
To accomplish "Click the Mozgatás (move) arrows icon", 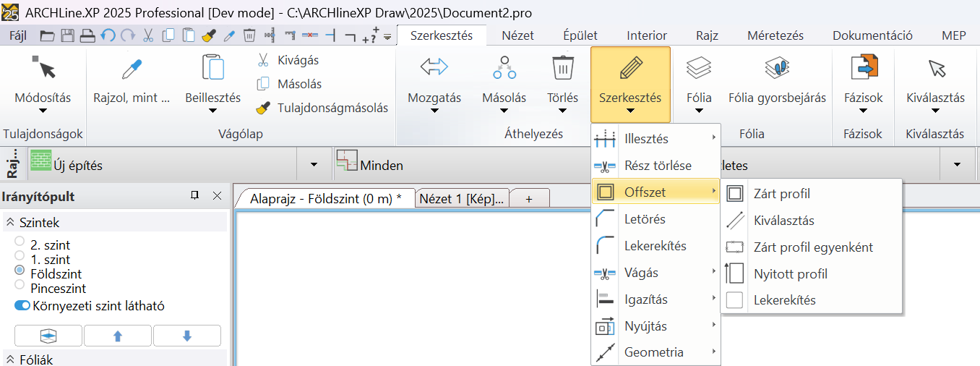I will [434, 67].
